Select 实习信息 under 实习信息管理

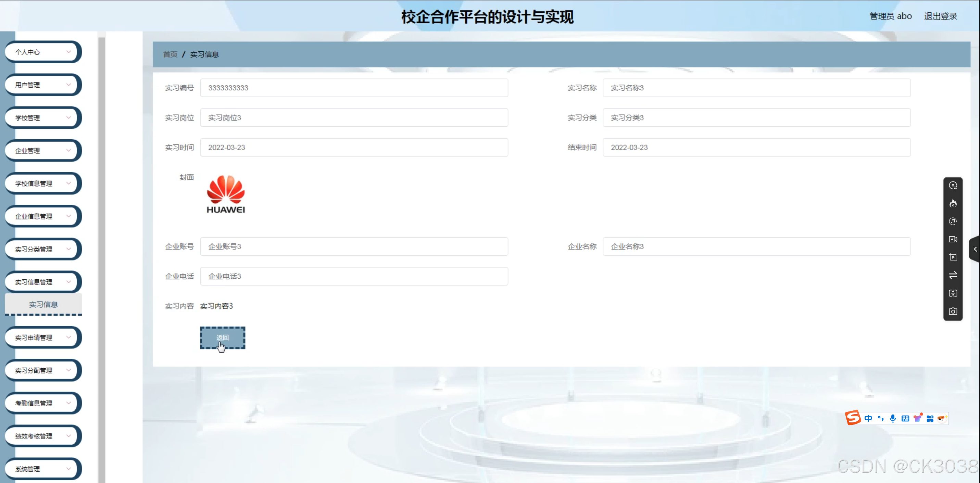tap(43, 304)
